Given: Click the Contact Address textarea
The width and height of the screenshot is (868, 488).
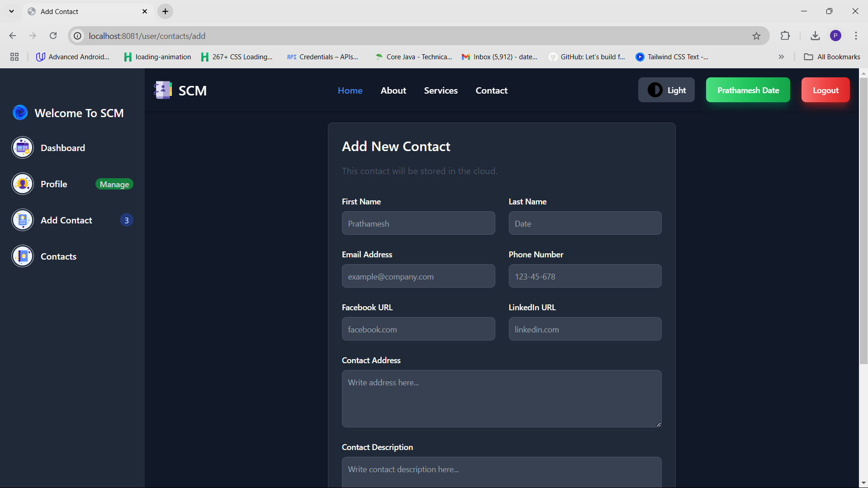Looking at the screenshot, I should coord(502,398).
